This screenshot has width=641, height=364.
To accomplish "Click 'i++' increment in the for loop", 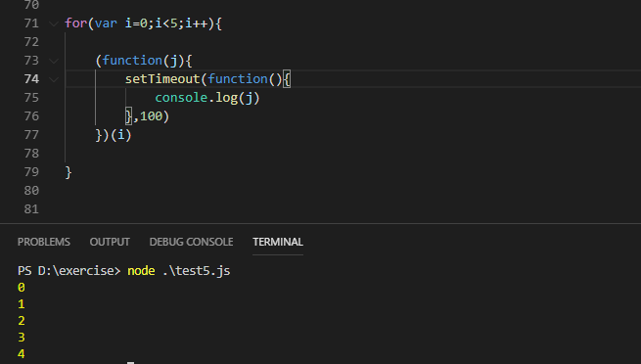I will point(197,23).
